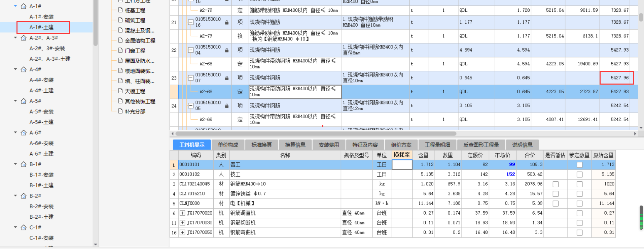Click the house icon beside B-1#
The width and height of the screenshot is (644, 249).
(24, 164)
